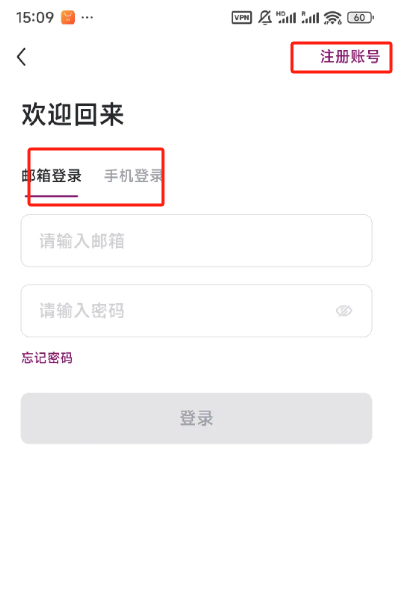Tap the VPN status icon
This screenshot has height=596, width=394.
(242, 17)
